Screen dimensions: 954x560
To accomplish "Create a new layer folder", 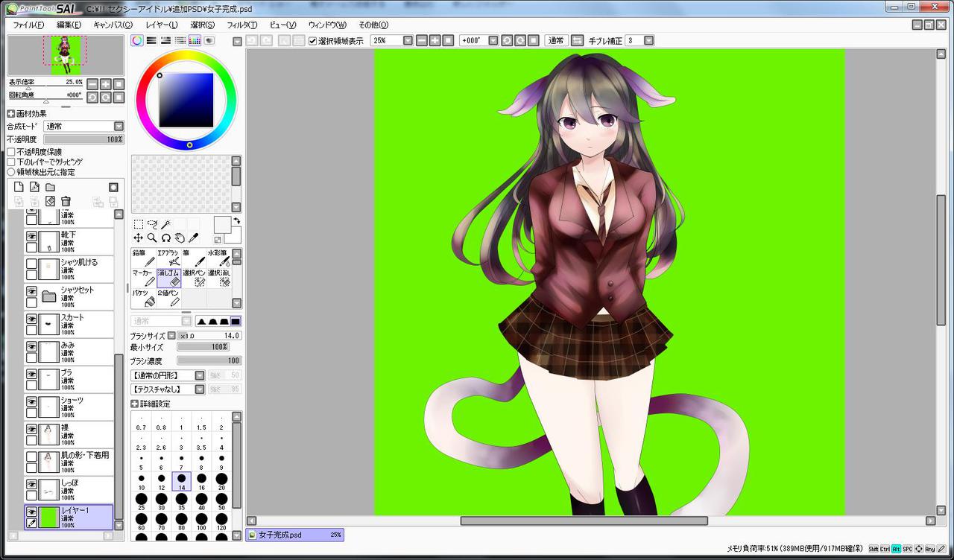I will click(x=50, y=187).
